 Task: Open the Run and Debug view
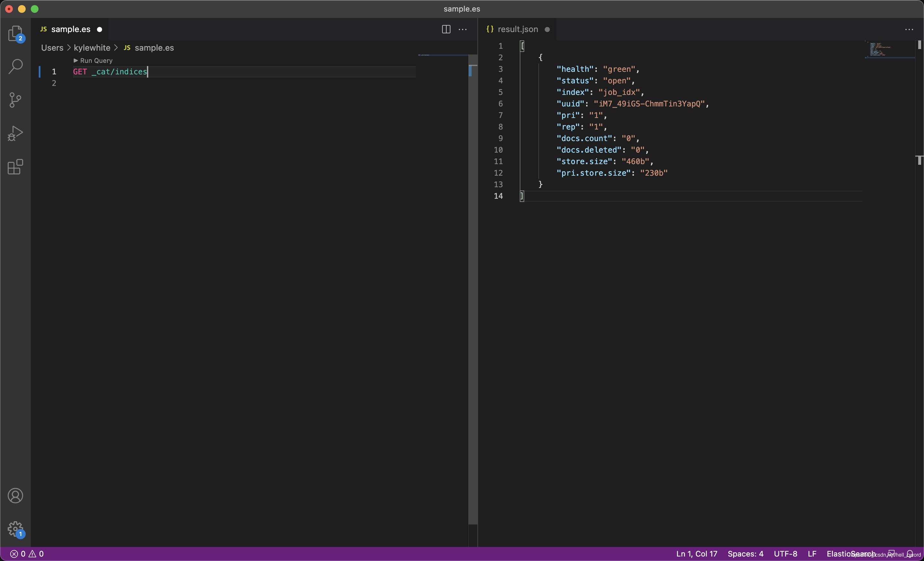15,133
